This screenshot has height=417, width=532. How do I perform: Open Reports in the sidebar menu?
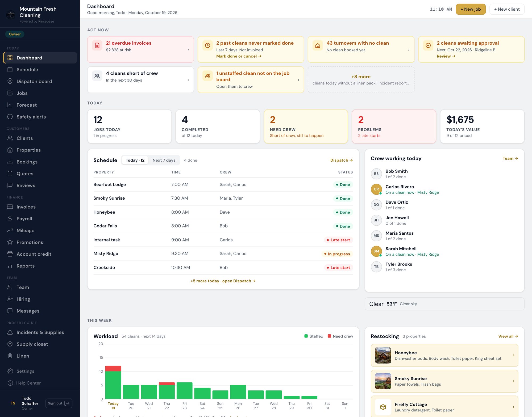40,266
